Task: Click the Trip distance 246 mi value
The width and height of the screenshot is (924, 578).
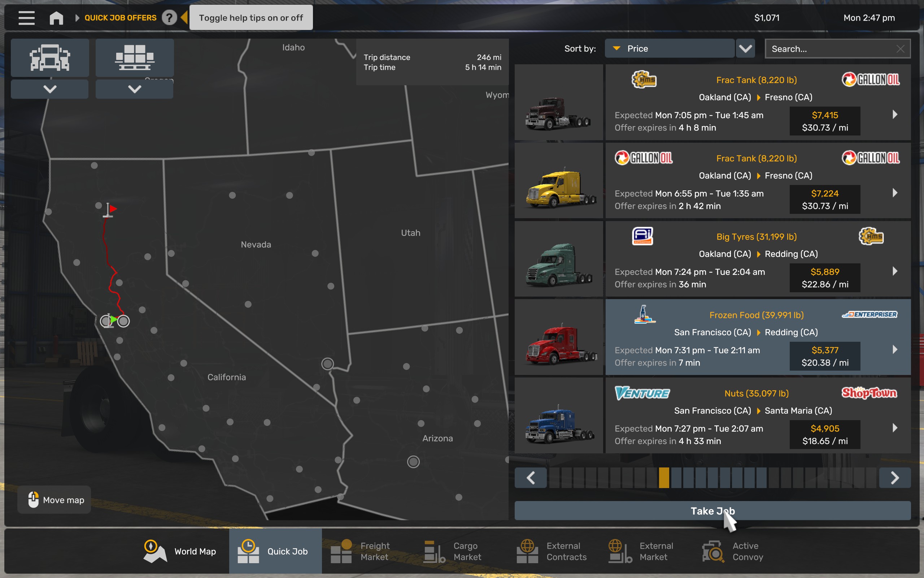Action: coord(489,57)
